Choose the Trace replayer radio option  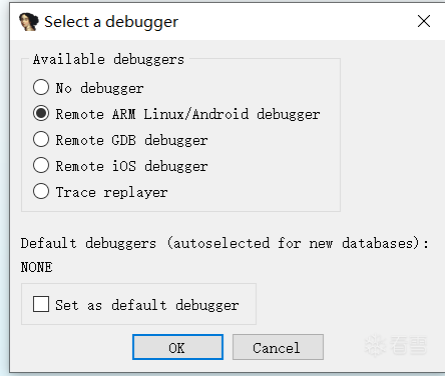tap(41, 191)
